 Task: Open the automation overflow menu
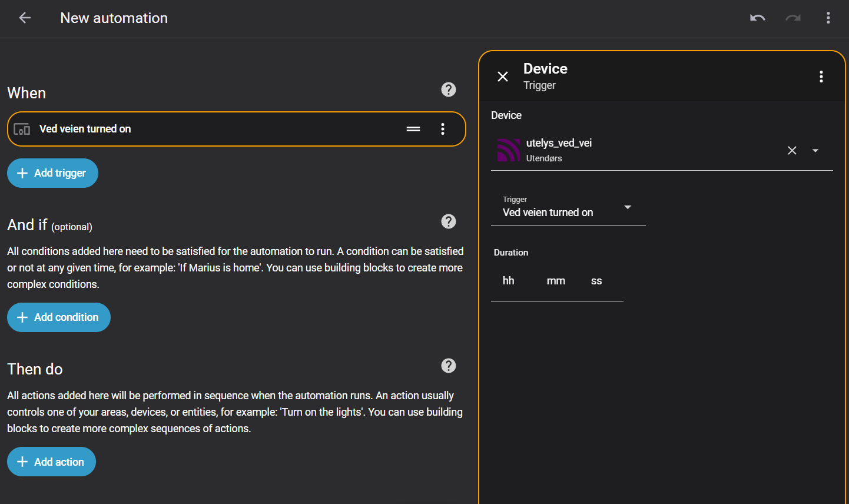pyautogui.click(x=828, y=18)
